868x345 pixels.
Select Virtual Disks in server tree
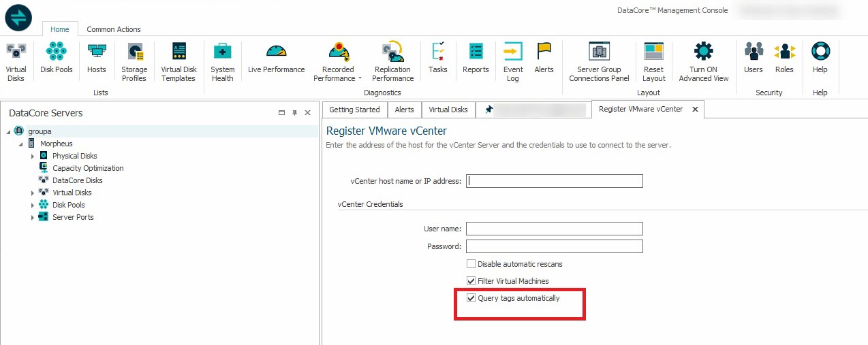tap(72, 193)
